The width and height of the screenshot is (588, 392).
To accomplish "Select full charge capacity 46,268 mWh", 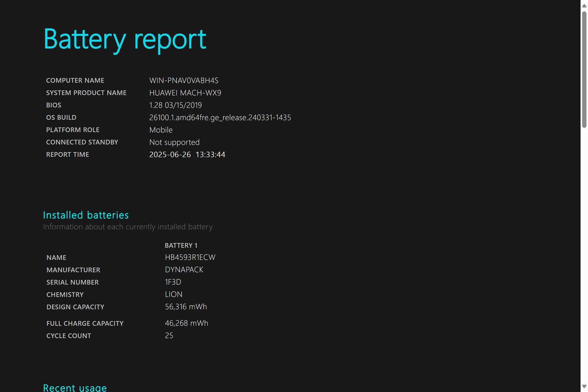I will click(187, 323).
